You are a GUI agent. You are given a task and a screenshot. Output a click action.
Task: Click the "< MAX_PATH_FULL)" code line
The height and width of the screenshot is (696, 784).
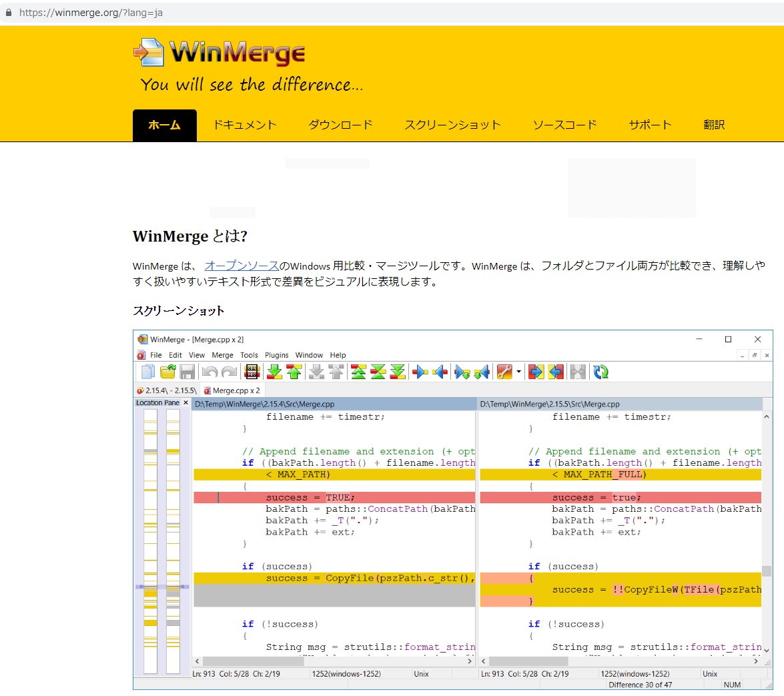click(x=621, y=474)
